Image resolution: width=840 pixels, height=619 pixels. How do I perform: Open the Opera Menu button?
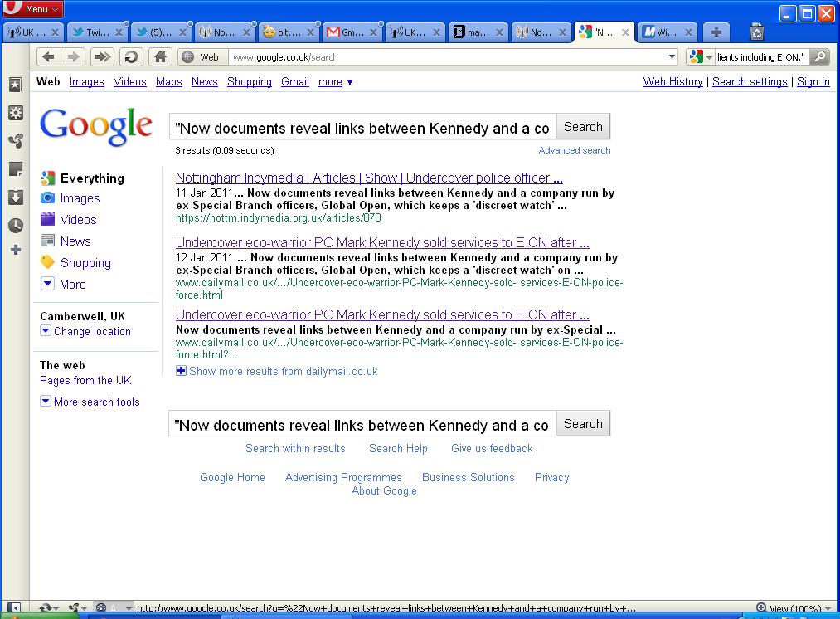pyautogui.click(x=33, y=9)
